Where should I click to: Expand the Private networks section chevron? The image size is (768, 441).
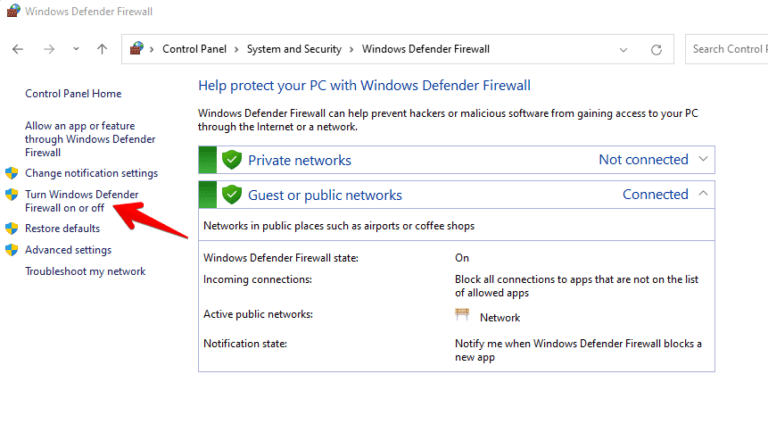tap(704, 159)
